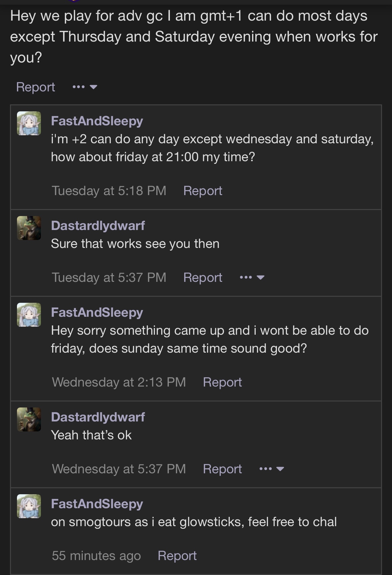
Task: Click Dastardlydwarf avatar on 'Yeah that's ok' comment
Action: (x=29, y=419)
